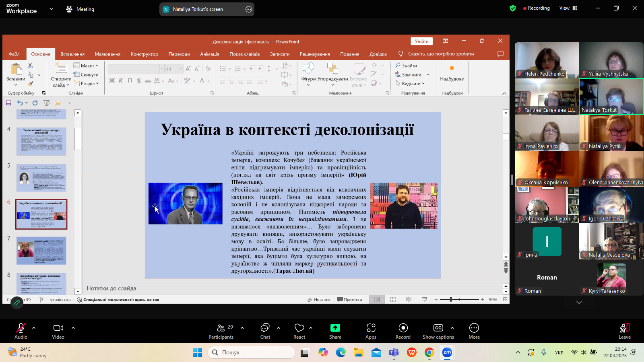This screenshot has width=644, height=362.
Task: Open the Participants list
Action: click(221, 331)
